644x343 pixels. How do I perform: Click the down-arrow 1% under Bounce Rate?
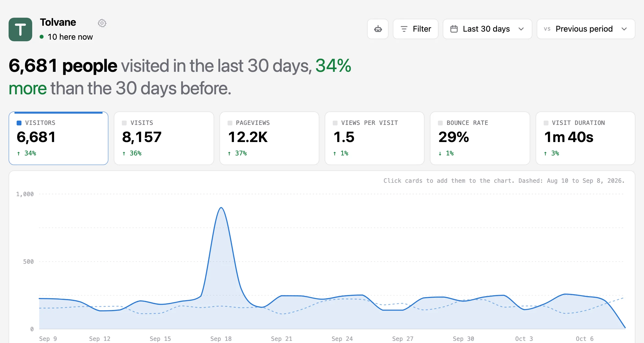click(x=446, y=153)
